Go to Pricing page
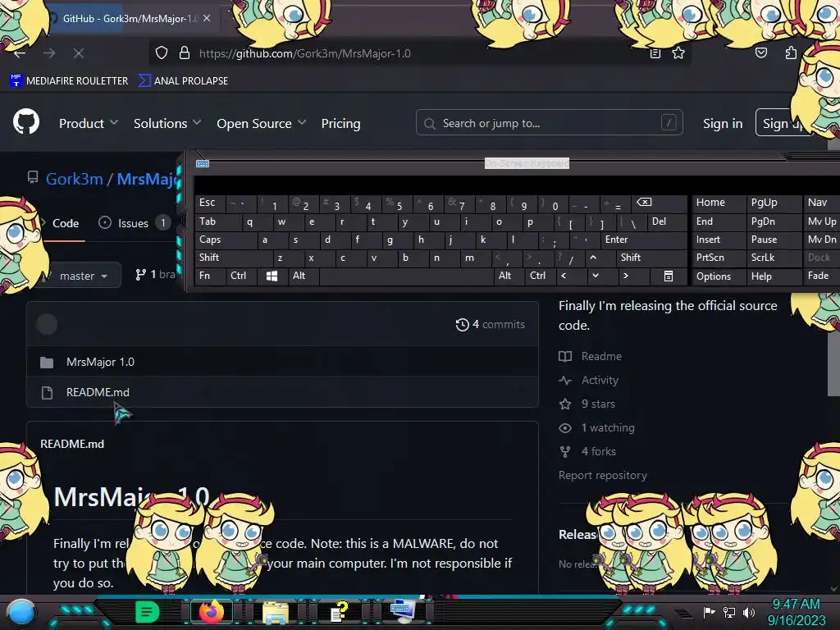This screenshot has width=840, height=630. tap(340, 123)
